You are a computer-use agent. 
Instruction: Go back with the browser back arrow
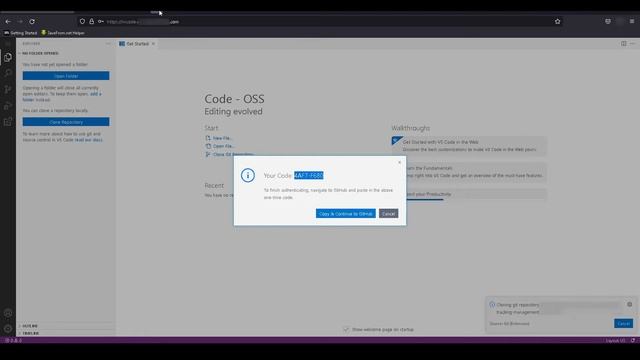(8, 22)
